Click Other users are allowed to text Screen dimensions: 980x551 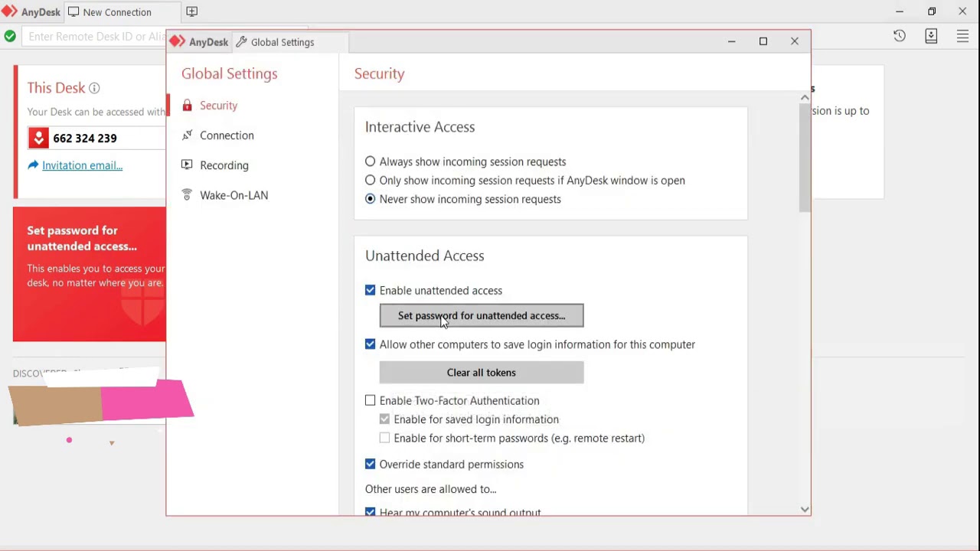coord(430,489)
